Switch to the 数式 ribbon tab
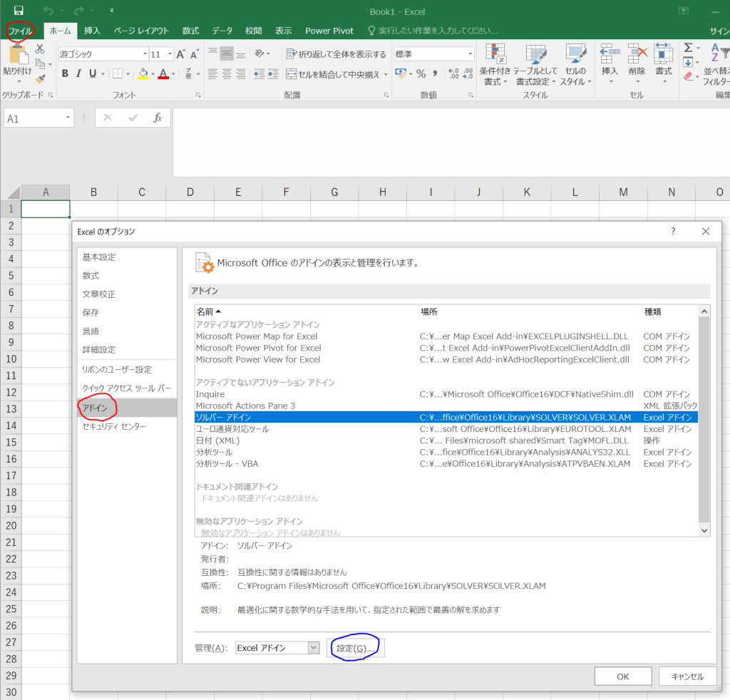Image resolution: width=730 pixels, height=700 pixels. pos(190,31)
